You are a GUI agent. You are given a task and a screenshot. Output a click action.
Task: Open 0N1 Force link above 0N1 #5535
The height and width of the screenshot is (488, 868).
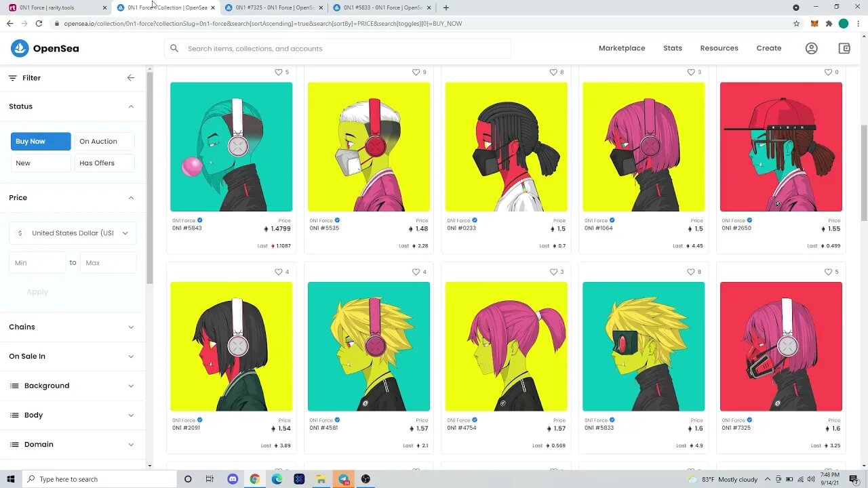click(321, 220)
